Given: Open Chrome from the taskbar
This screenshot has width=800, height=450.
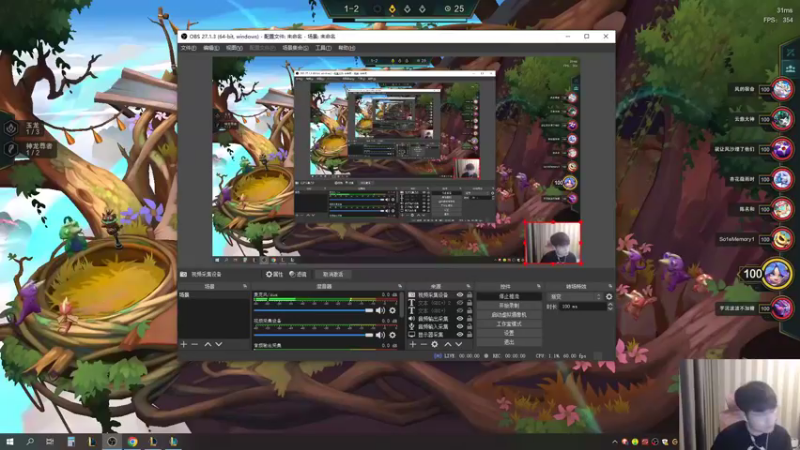Looking at the screenshot, I should (132, 441).
